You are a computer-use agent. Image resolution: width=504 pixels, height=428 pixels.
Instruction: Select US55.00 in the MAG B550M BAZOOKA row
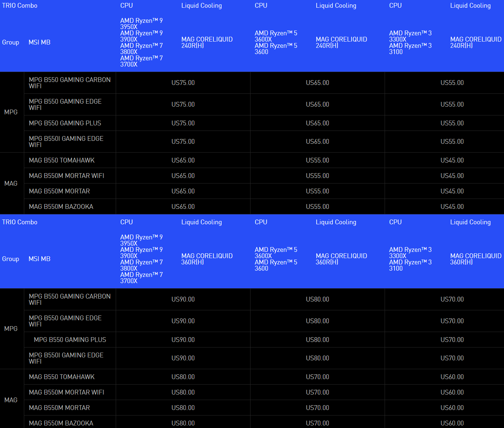[317, 207]
